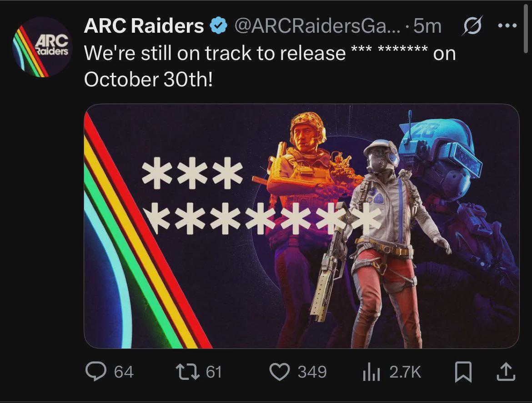
Task: Click the tweet text about October 30th
Action: click(270, 66)
